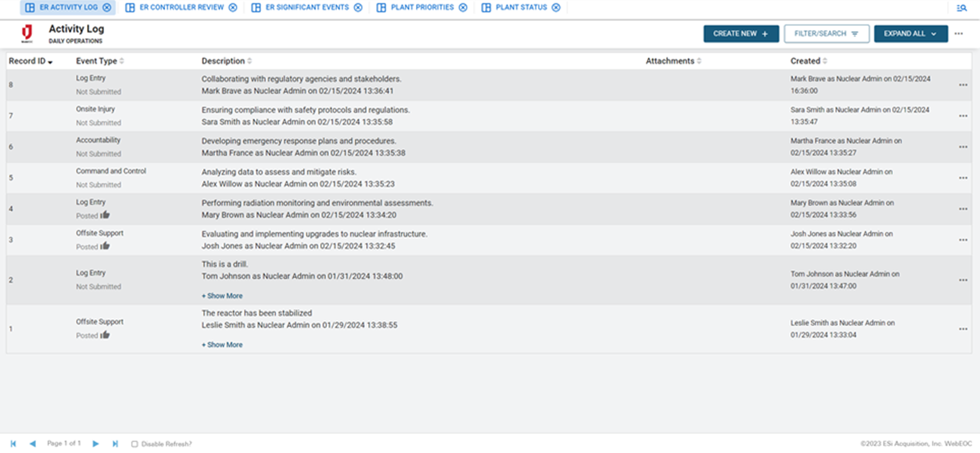Expand Show More on Leslie Smith's entry
This screenshot has width=980, height=453.
click(x=222, y=345)
